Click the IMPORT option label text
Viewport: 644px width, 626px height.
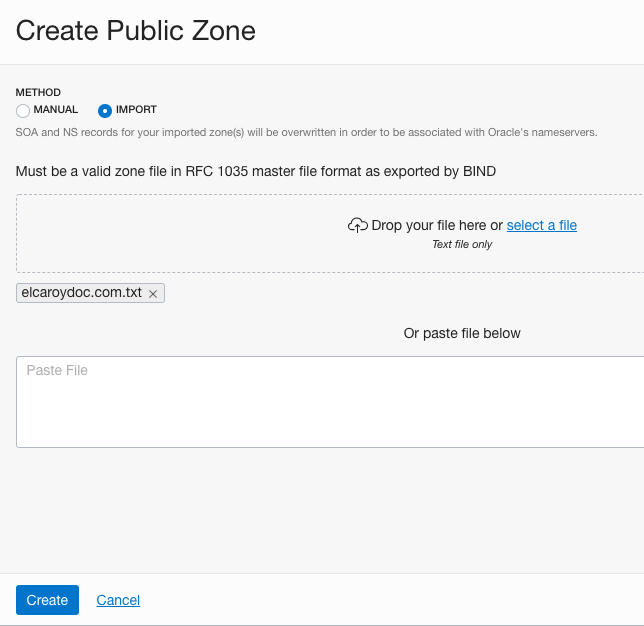pyautogui.click(x=136, y=110)
